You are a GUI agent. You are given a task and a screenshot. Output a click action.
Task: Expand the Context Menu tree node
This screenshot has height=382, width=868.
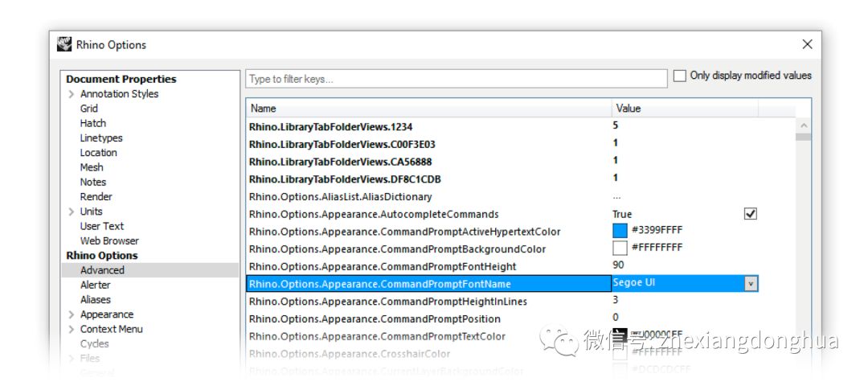[72, 330]
